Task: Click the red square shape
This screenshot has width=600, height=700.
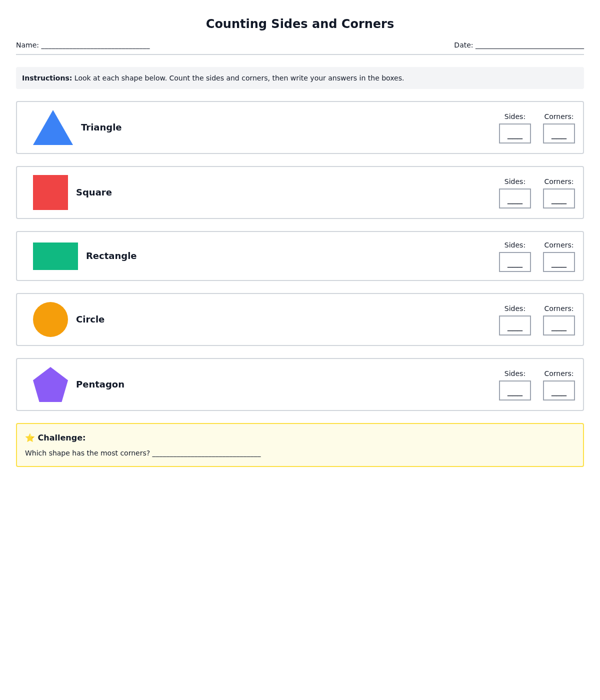Action: tap(50, 192)
